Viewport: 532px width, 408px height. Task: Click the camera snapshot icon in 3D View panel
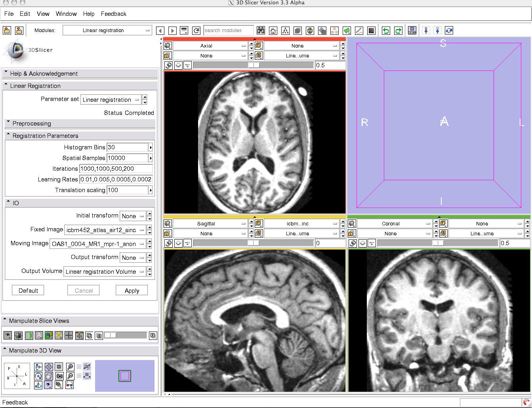[x=59, y=376]
